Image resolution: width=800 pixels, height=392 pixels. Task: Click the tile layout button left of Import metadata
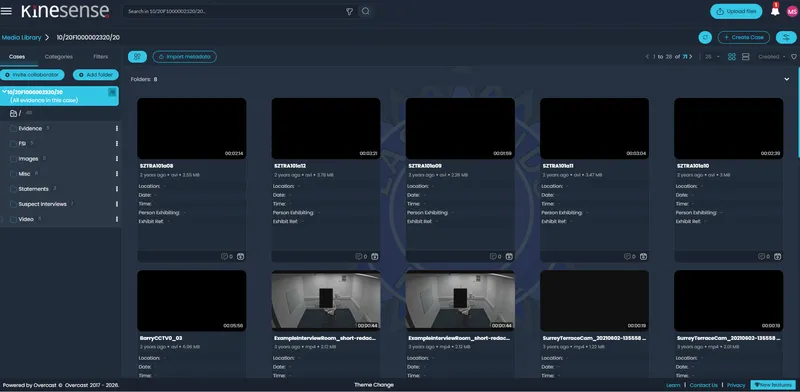[x=137, y=57]
